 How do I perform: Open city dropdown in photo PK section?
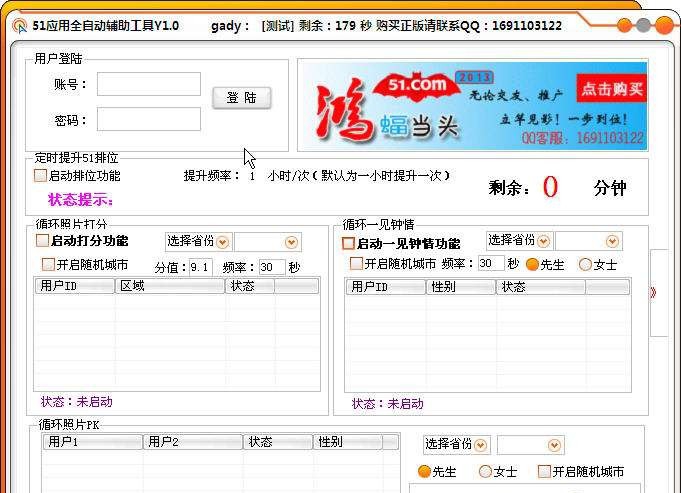click(x=531, y=445)
